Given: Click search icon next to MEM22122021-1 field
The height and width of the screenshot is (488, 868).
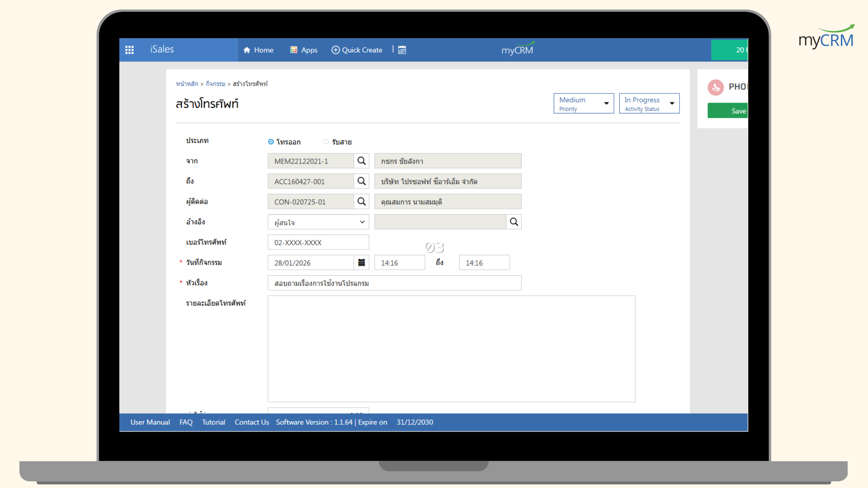Looking at the screenshot, I should [361, 161].
